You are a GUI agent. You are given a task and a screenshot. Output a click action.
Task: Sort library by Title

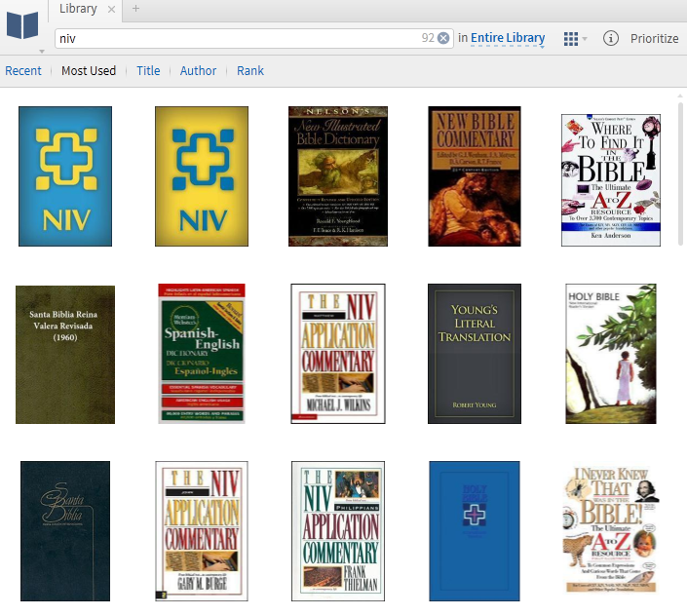pos(148,70)
